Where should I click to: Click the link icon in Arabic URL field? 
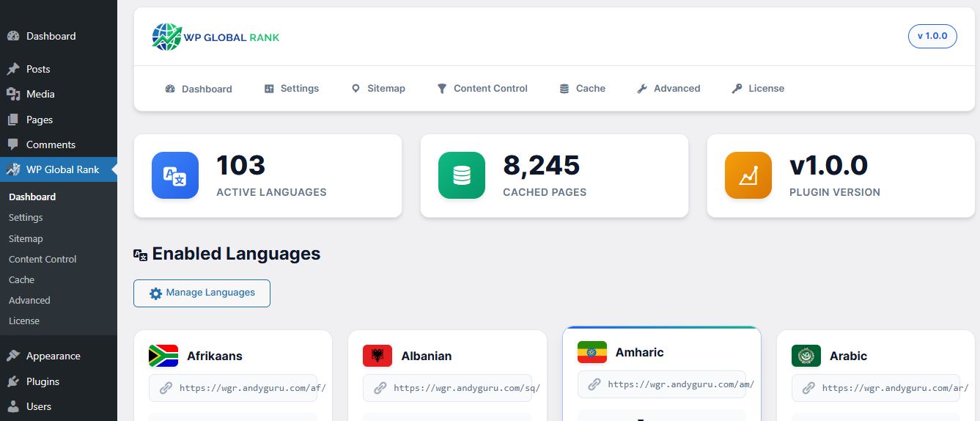pos(808,388)
